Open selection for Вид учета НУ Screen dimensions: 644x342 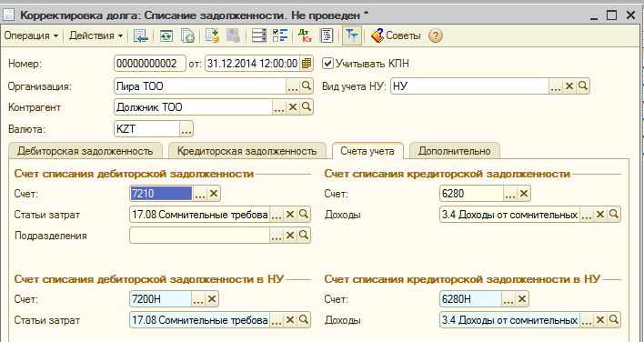point(555,86)
